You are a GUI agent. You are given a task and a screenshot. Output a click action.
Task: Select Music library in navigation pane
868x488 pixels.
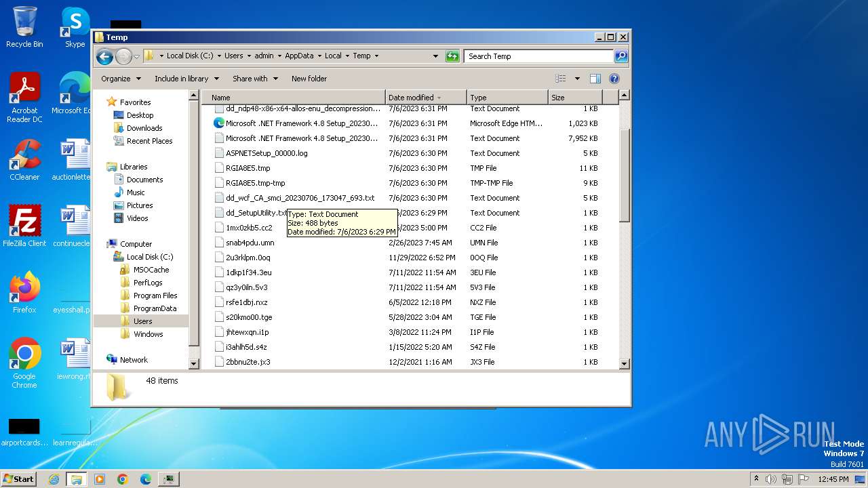(136, 192)
